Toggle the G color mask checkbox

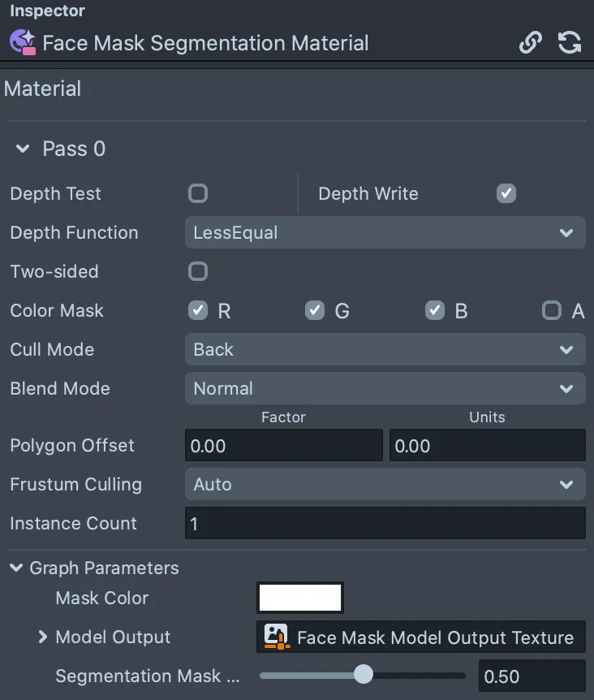(x=315, y=310)
